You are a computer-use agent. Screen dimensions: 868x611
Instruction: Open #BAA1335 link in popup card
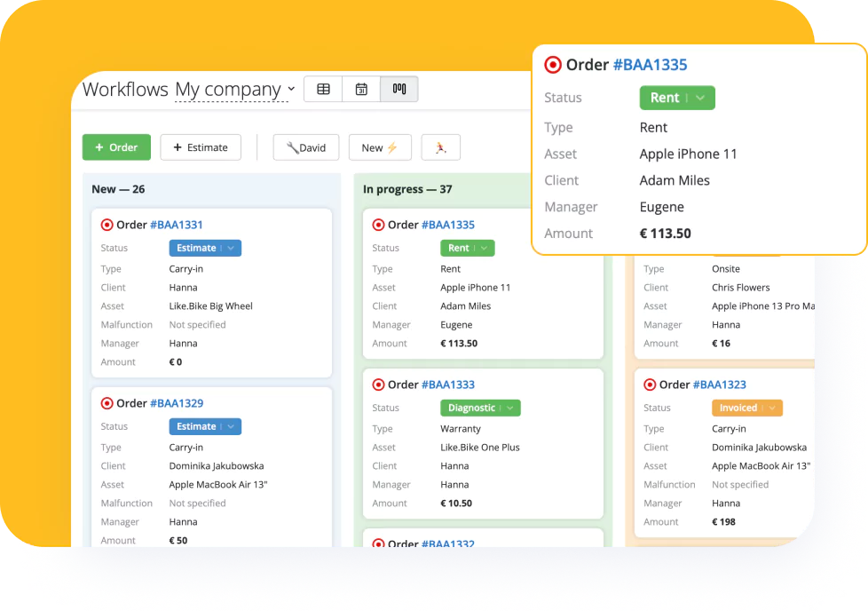tap(650, 65)
